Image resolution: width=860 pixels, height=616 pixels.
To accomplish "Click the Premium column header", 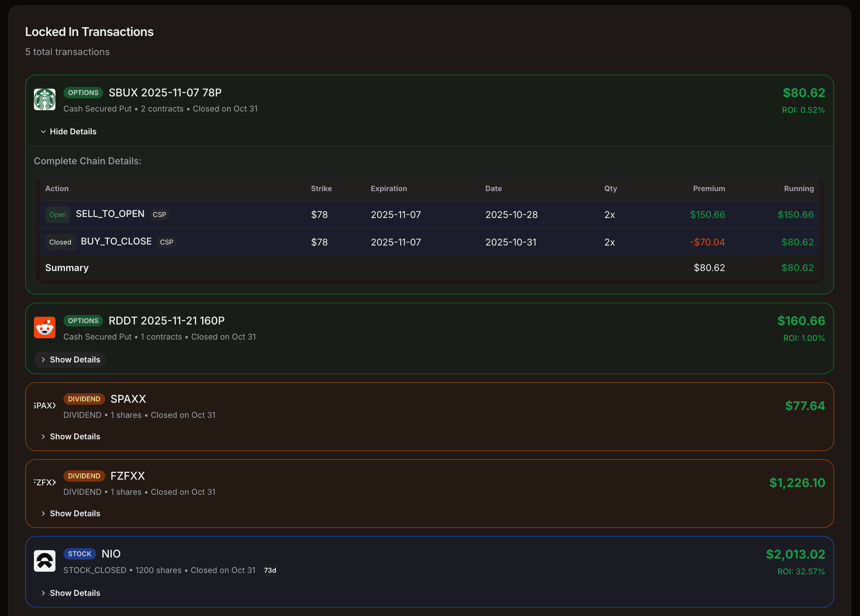I will [709, 188].
